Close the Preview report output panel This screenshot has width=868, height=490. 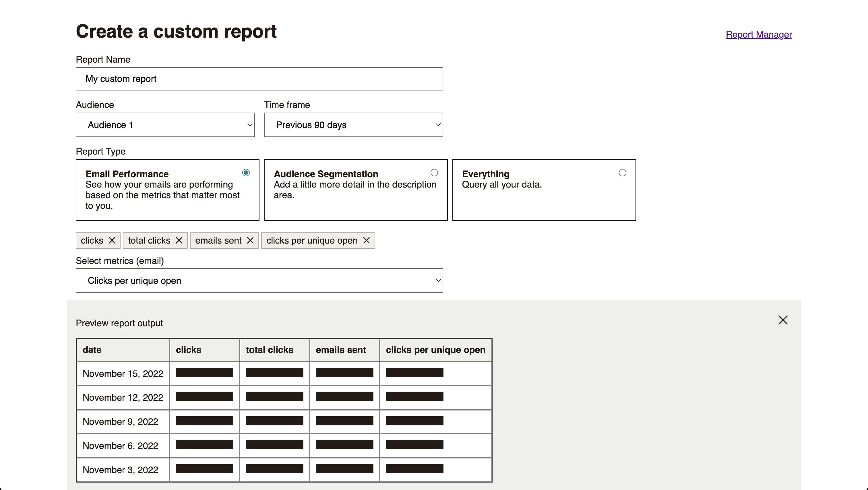pyautogui.click(x=783, y=320)
